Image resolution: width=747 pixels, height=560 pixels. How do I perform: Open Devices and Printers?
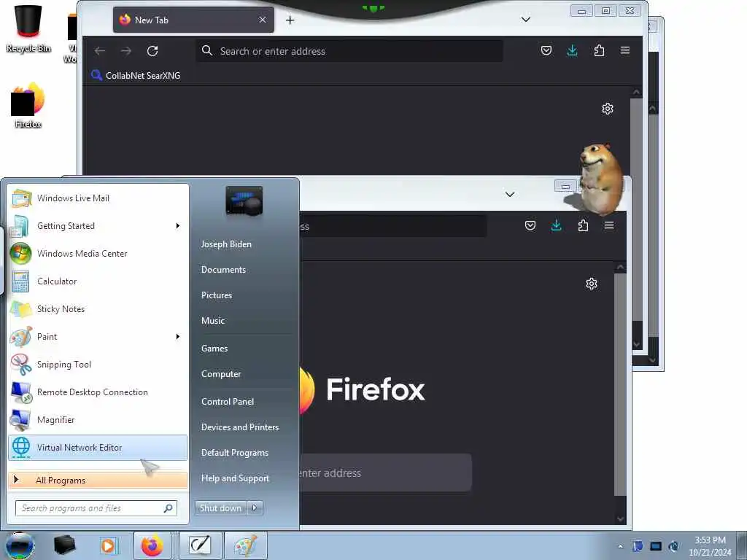pos(239,427)
